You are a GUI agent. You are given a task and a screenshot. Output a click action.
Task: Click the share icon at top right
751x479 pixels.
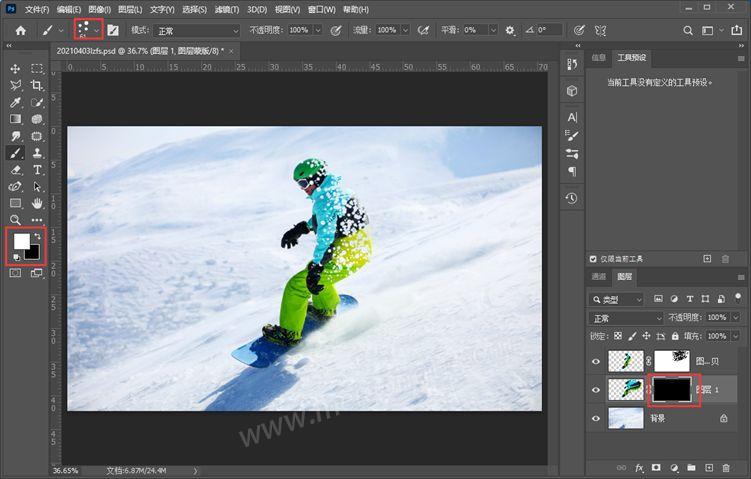point(736,30)
